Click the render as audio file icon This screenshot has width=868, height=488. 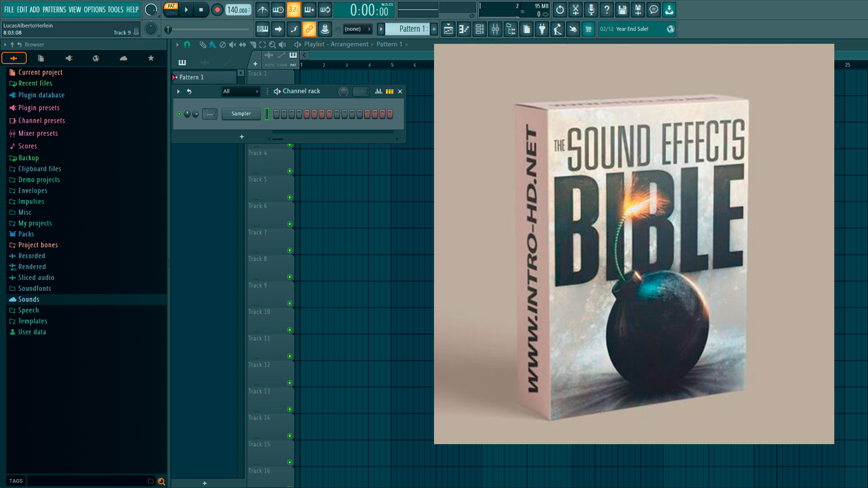(638, 10)
